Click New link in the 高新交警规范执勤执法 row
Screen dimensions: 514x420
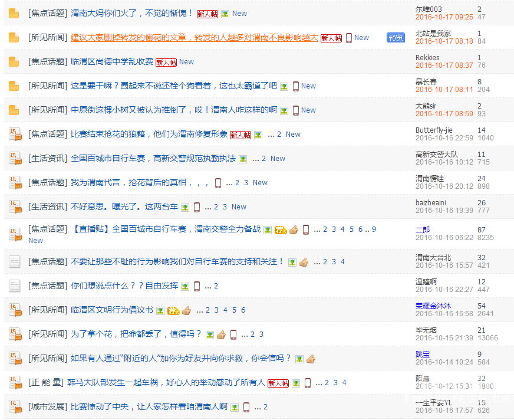coord(278,159)
